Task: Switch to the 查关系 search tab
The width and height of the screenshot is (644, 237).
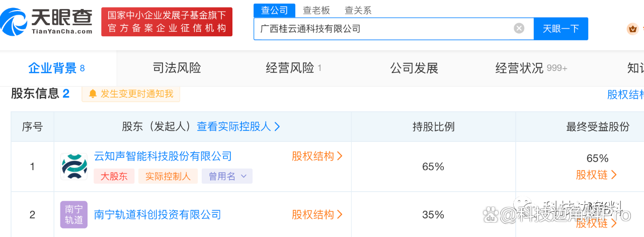Action: click(358, 10)
